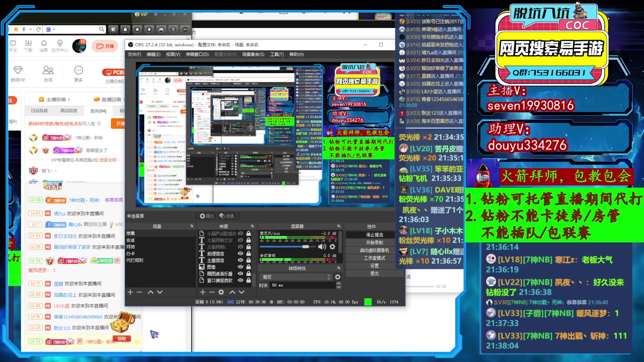
Task: Open the 创作中心 lightbulb icon
Action: click(60, 43)
